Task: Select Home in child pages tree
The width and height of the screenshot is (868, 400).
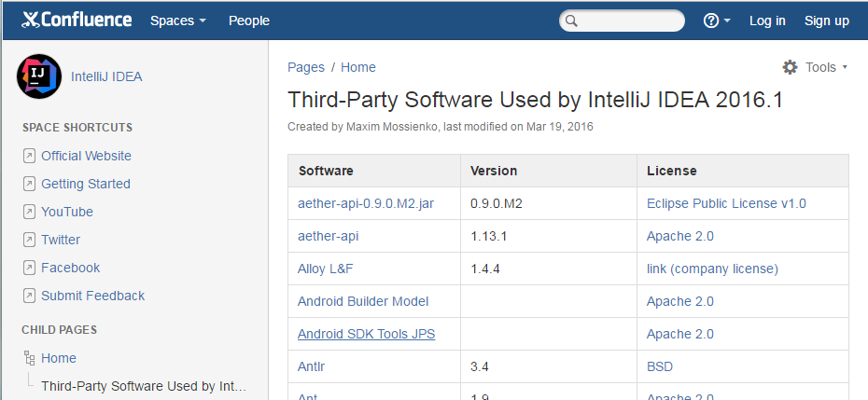Action: (59, 358)
